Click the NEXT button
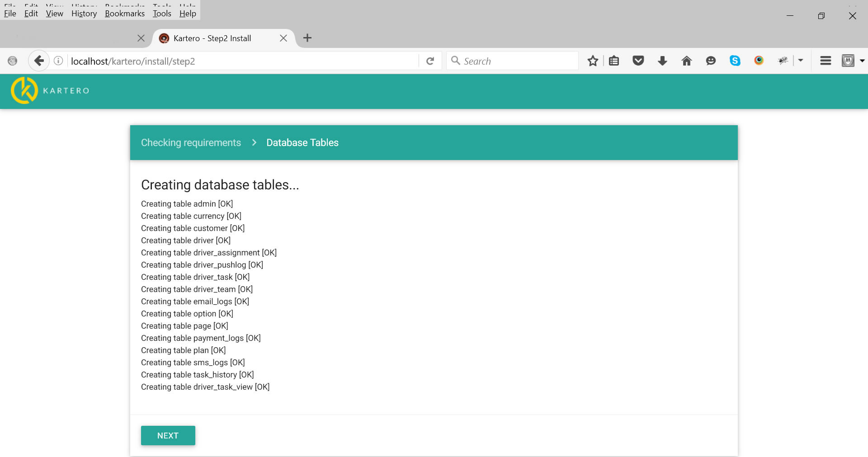The height and width of the screenshot is (457, 868). pos(168,435)
